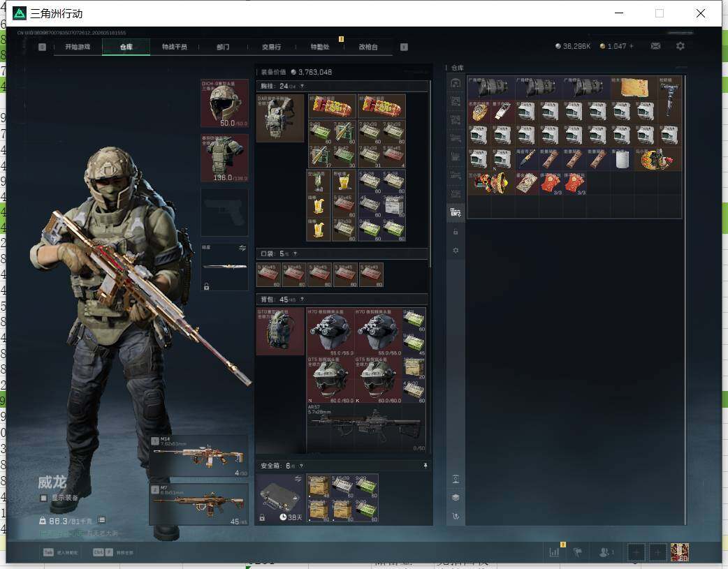Open the player avatar in bottom bar
The height and width of the screenshot is (569, 728).
coord(680,552)
